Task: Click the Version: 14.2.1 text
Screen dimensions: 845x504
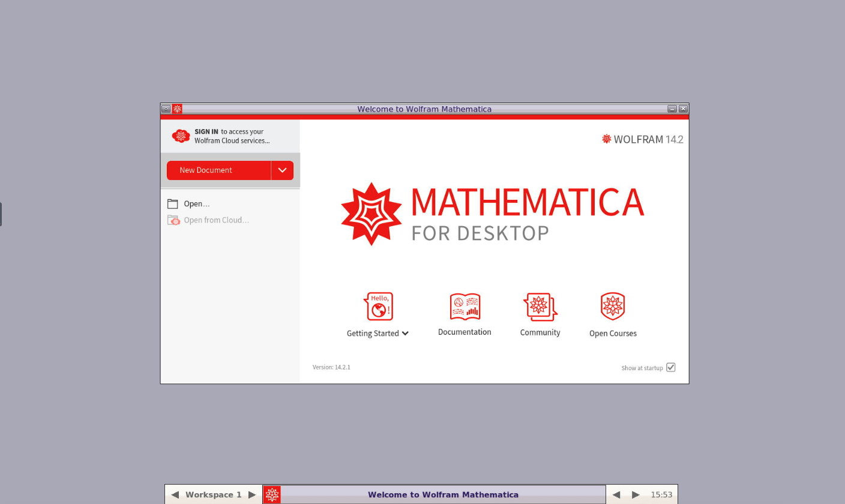Action: [331, 367]
